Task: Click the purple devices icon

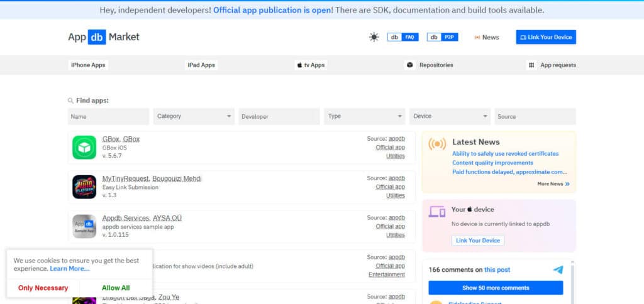Action: (437, 212)
